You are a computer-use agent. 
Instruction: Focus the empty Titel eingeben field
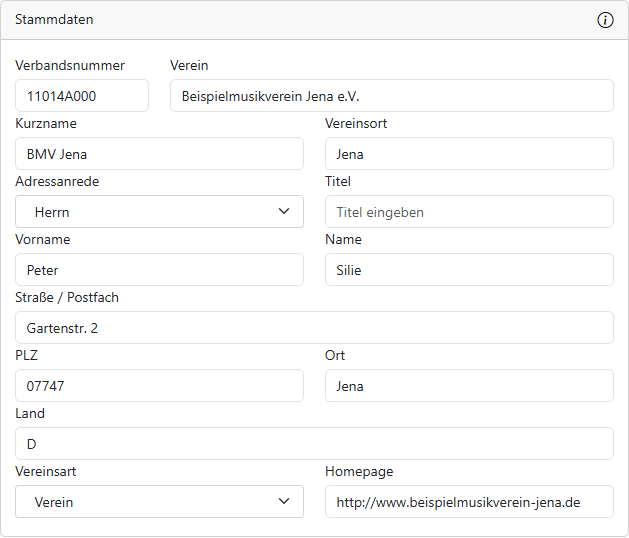point(469,212)
